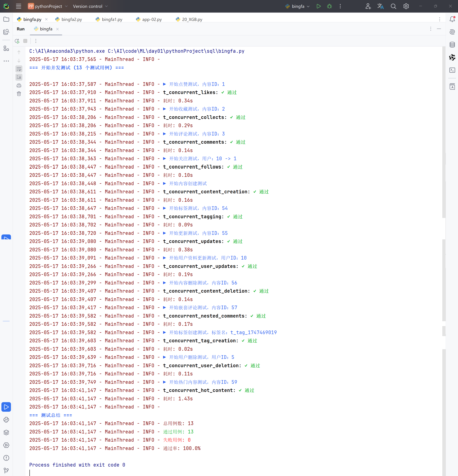The height and width of the screenshot is (476, 458).
Task: Toggle soft-wrap in the console
Action: [19, 69]
